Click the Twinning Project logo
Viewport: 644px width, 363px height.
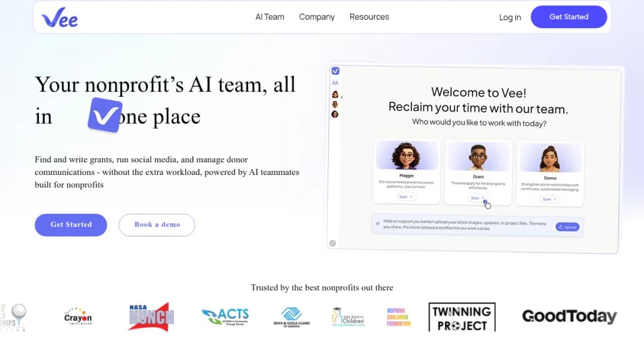coord(462,317)
